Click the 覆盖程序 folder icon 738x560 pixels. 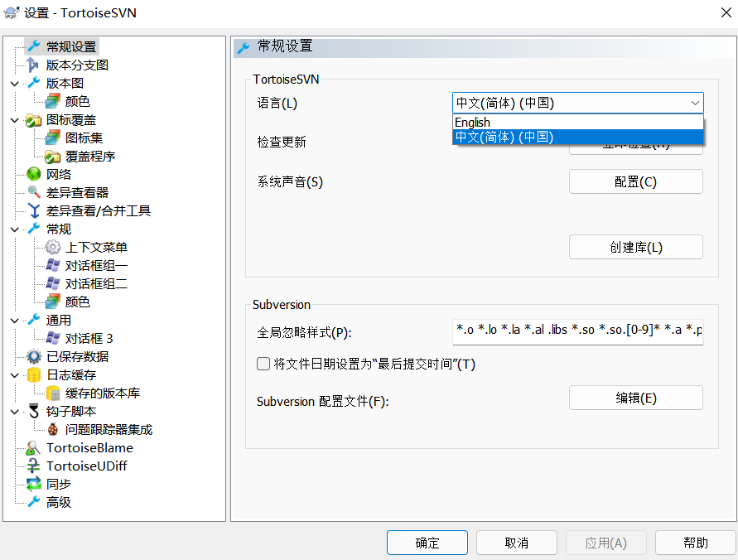53,156
